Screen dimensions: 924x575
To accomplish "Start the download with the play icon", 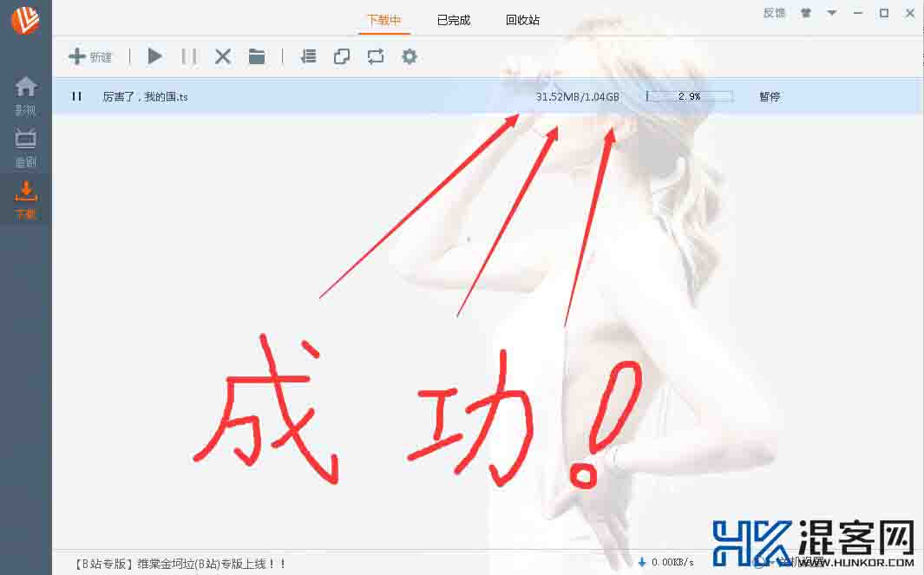I will pyautogui.click(x=154, y=56).
